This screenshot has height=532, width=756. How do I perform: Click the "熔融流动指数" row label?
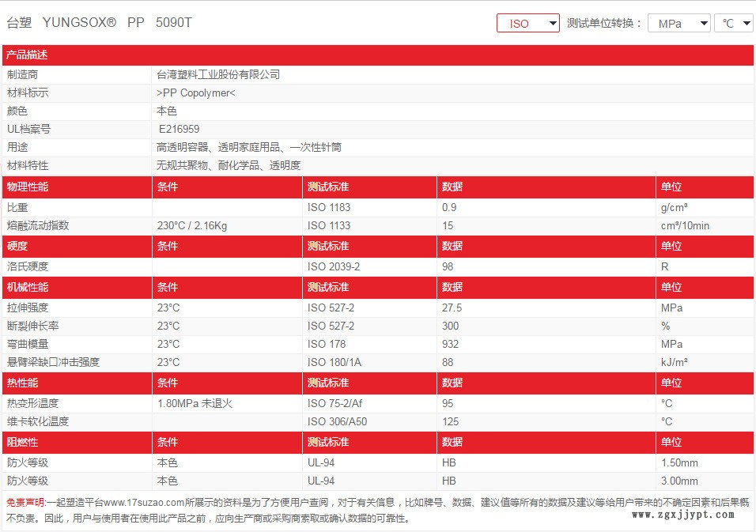38,225
